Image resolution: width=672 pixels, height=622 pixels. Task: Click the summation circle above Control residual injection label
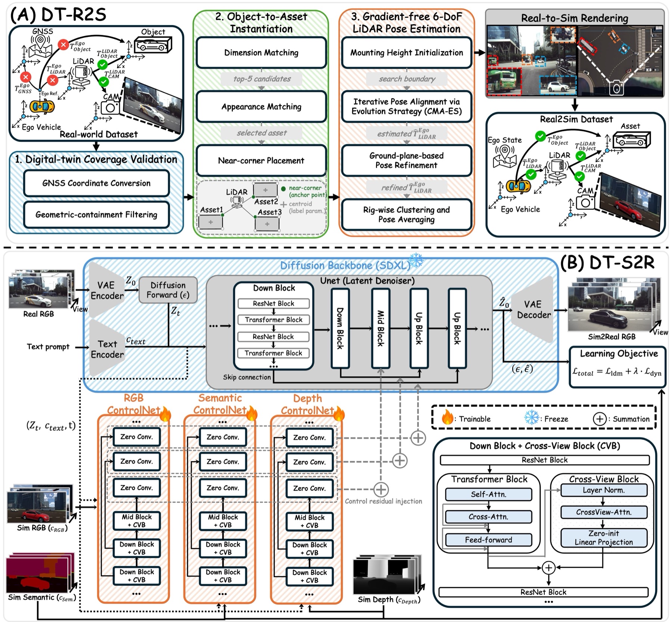pos(380,489)
